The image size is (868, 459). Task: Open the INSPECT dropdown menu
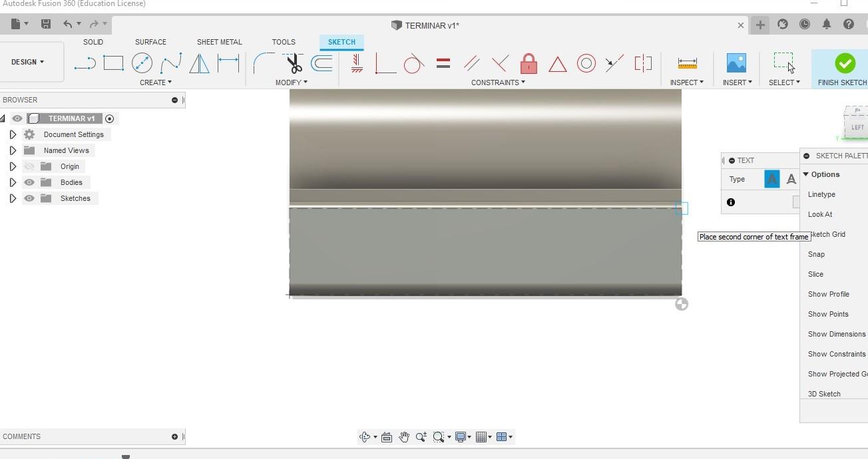click(x=687, y=82)
